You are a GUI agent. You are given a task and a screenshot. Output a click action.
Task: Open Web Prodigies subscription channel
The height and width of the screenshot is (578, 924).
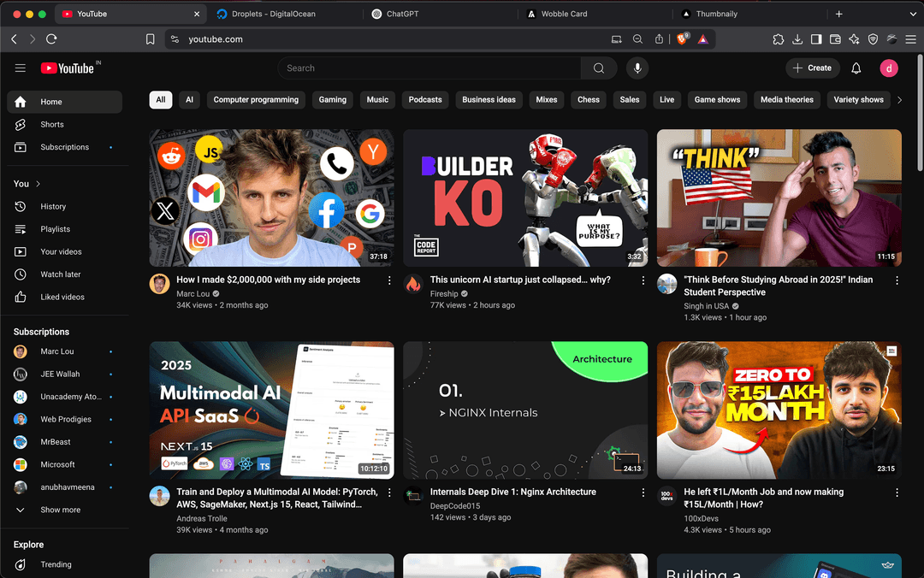[64, 420]
